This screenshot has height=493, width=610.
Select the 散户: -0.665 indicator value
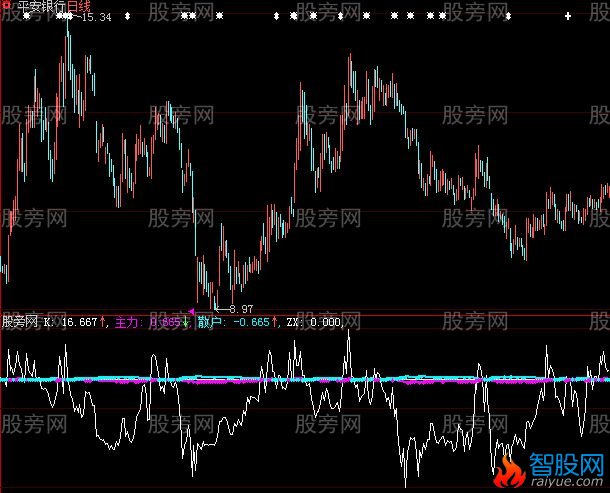tap(233, 322)
